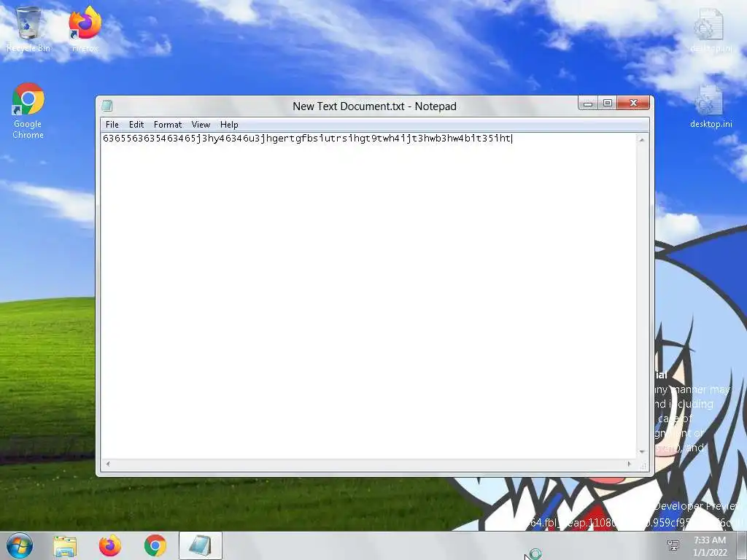Close the Notepad window
The height and width of the screenshot is (560, 747).
[633, 103]
